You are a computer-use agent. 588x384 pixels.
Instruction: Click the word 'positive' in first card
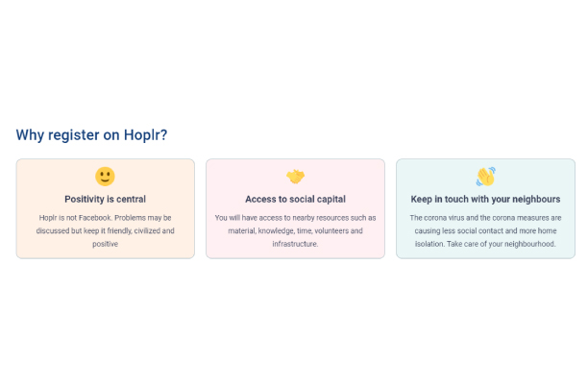(105, 244)
